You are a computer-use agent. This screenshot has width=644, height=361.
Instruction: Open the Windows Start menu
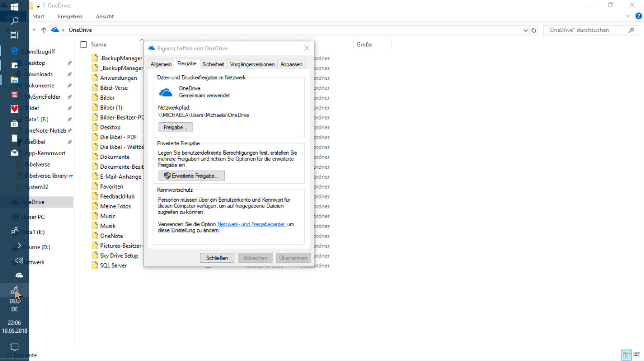click(15, 6)
